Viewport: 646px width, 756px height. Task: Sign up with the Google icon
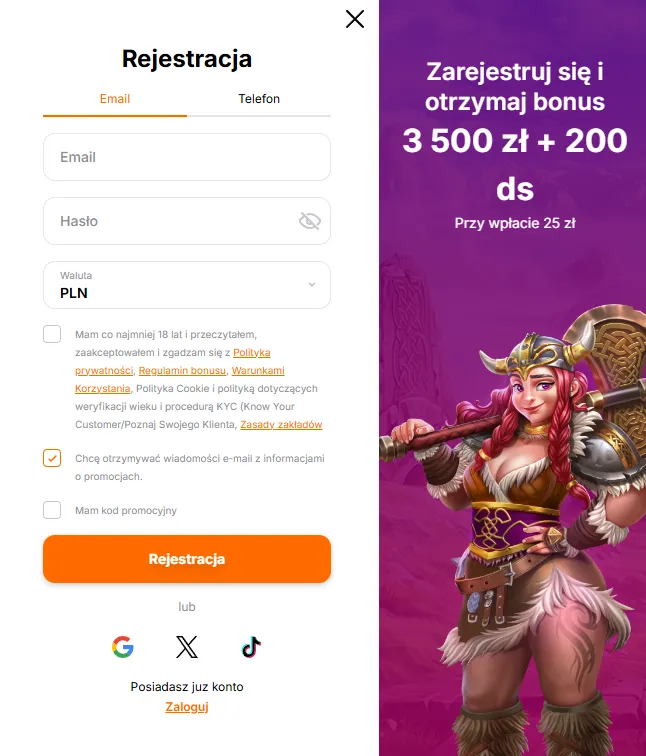[x=122, y=647]
